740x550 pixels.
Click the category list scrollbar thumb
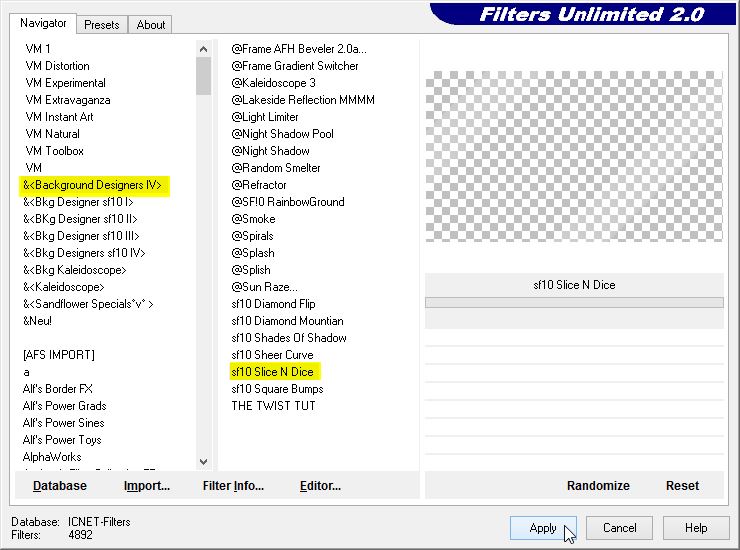tap(203, 76)
